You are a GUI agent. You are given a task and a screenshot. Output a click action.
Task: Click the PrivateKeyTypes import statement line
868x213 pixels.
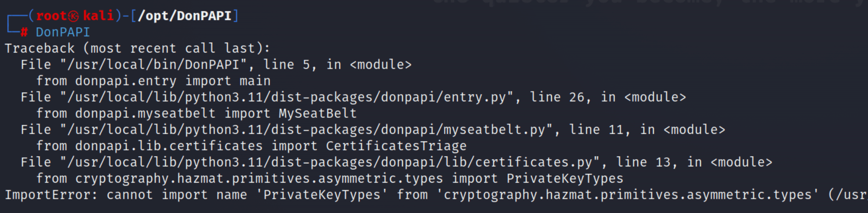330,178
